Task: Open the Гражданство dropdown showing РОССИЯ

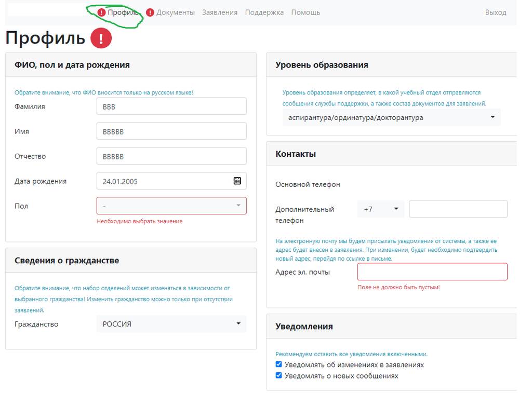Action: point(171,324)
